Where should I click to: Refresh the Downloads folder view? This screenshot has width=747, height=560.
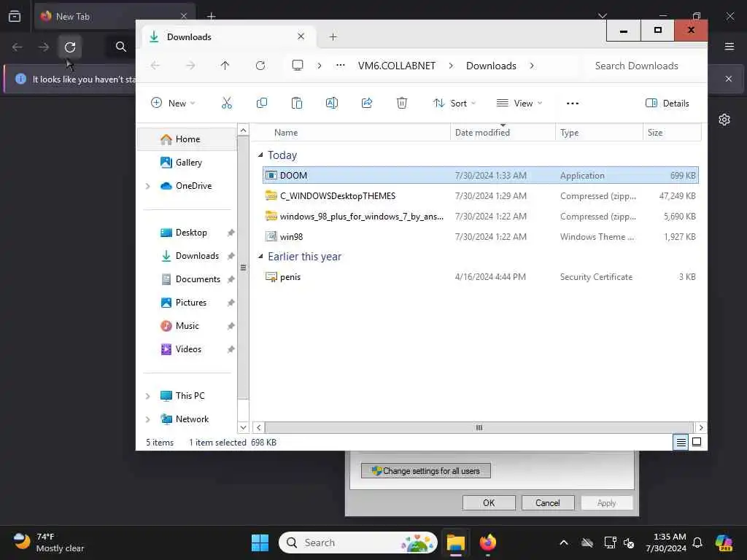[260, 66]
